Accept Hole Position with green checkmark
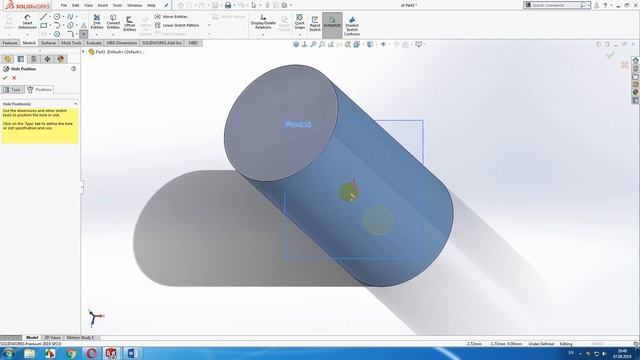 5,78
